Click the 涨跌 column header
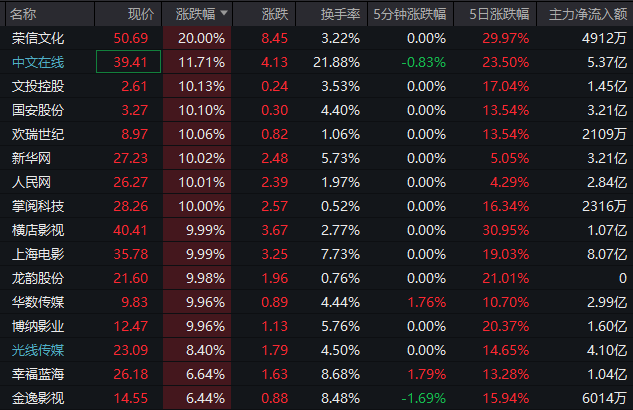 (x=275, y=14)
